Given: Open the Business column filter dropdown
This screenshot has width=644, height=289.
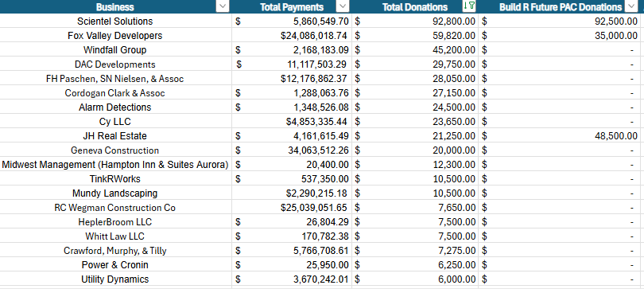Looking at the screenshot, I should coord(222,6).
